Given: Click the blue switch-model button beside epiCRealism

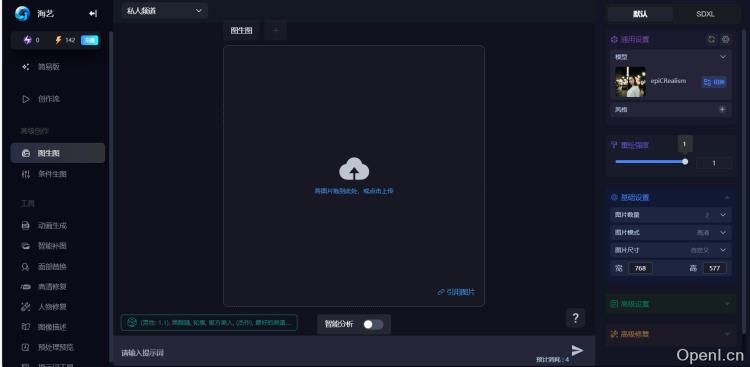Looking at the screenshot, I should coord(714,82).
